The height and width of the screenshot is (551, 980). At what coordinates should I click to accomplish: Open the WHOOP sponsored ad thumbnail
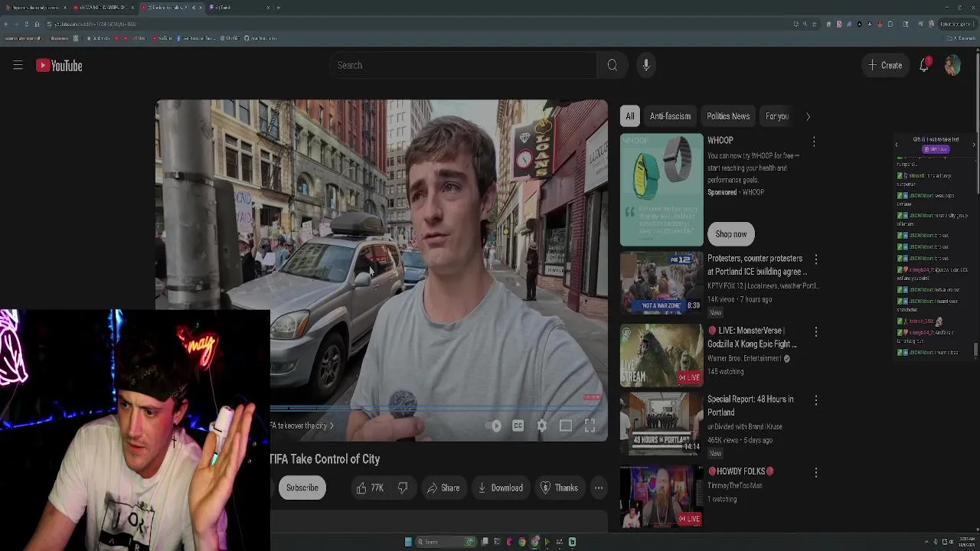[x=661, y=190]
